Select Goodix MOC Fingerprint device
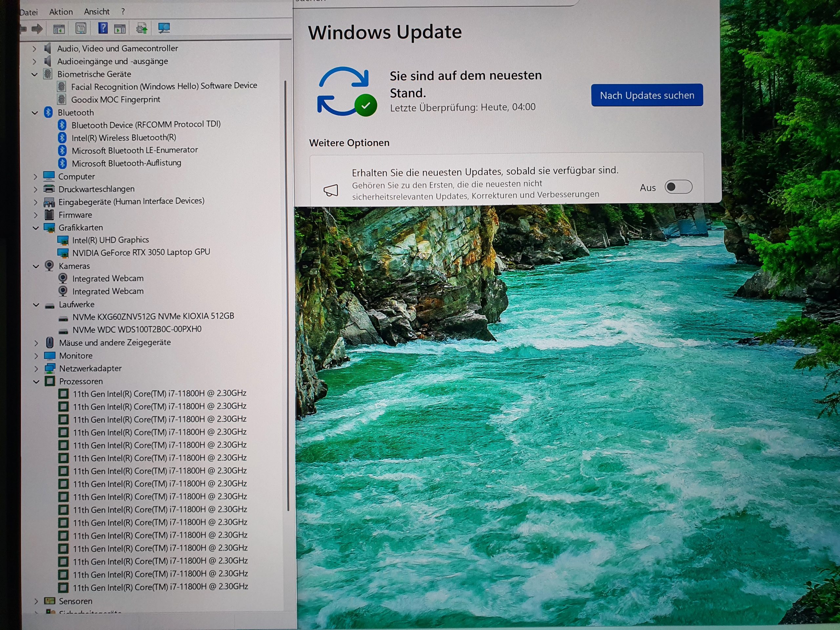This screenshot has height=630, width=840. [115, 99]
